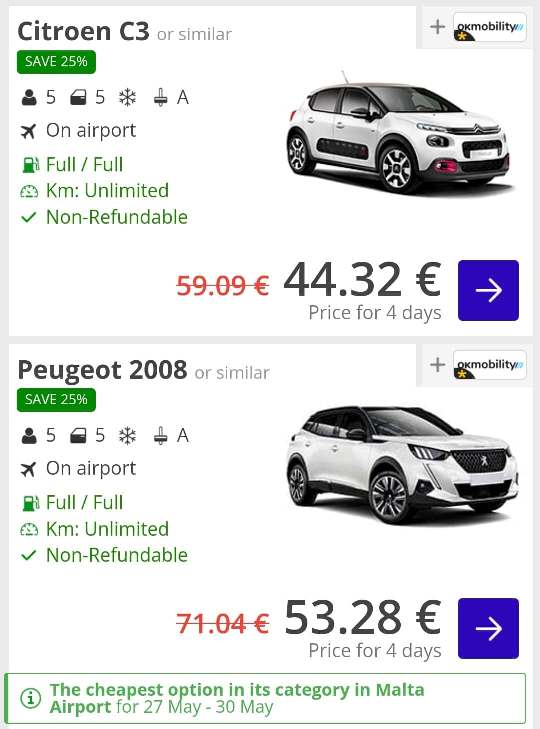This screenshot has width=540, height=729.
Task: Click the Citroen C3 car image
Action: [398, 133]
